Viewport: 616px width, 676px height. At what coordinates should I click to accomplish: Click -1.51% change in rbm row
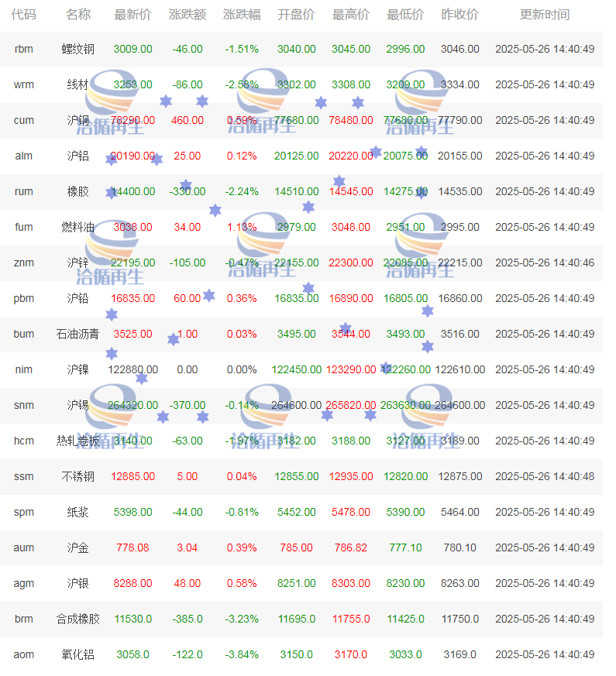[242, 49]
